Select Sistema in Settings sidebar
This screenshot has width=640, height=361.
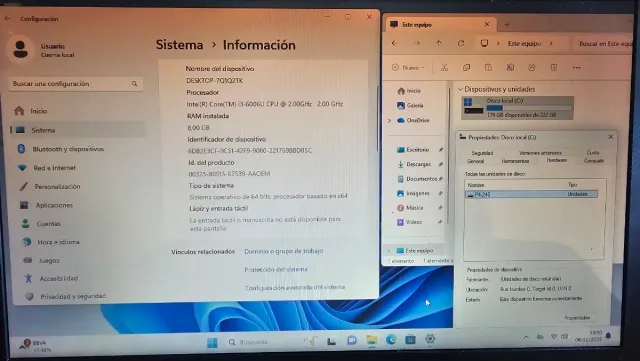tap(78, 130)
